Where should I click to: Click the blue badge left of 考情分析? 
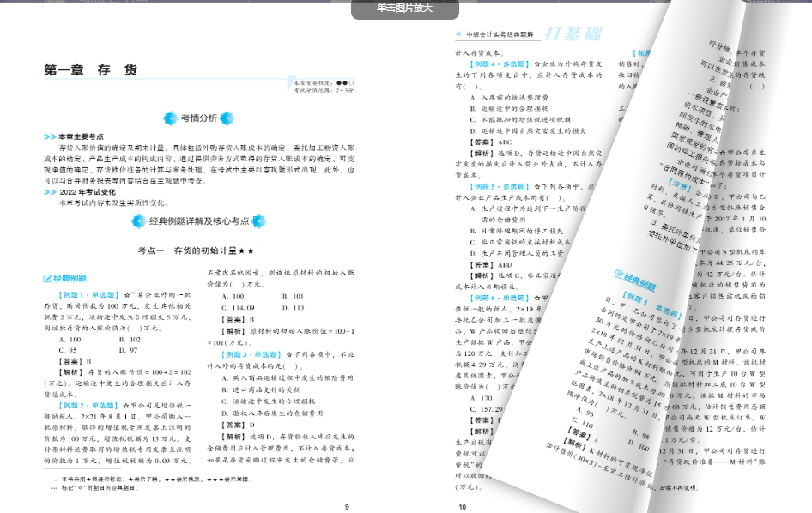[170, 118]
